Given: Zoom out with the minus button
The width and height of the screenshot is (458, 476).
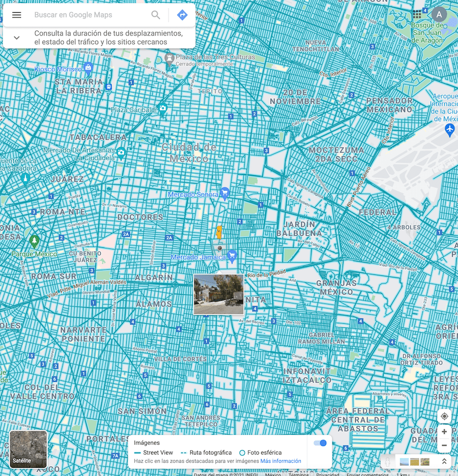Looking at the screenshot, I should pos(444,445).
